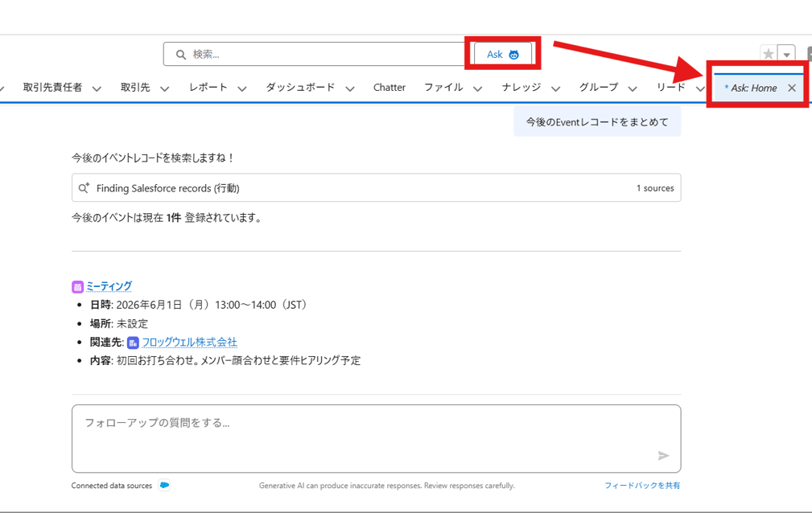Screen dimensions: 812x513
Task: Click the フィードバックを共有 link
Action: 642,486
